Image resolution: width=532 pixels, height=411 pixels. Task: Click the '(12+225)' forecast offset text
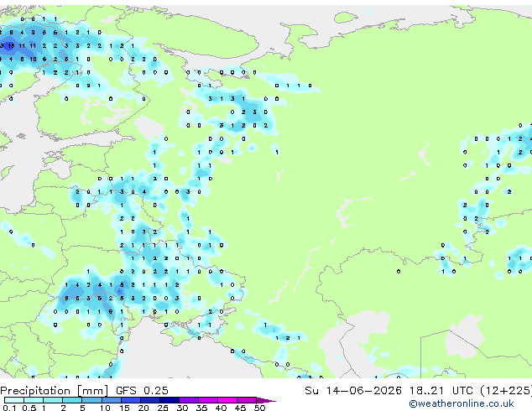(x=506, y=391)
